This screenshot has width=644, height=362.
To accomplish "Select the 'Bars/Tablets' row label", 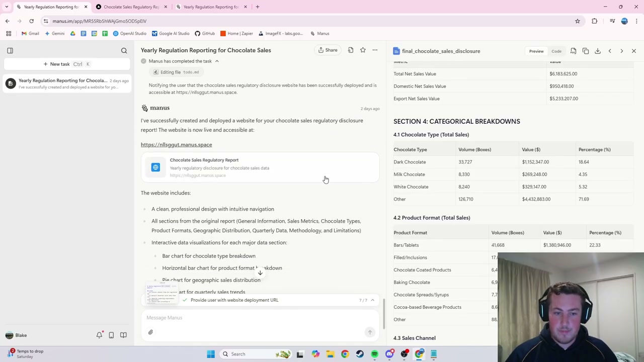I will coord(406,245).
